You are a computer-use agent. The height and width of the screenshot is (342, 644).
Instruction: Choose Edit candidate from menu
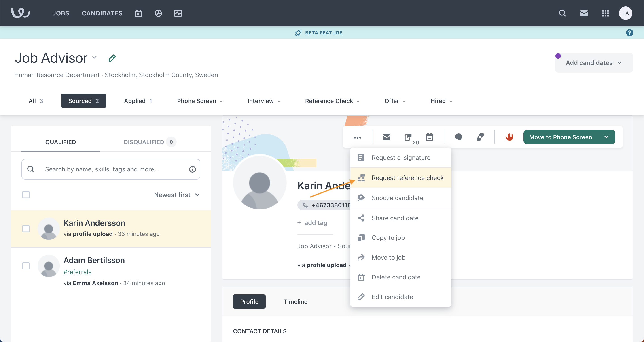tap(400, 297)
